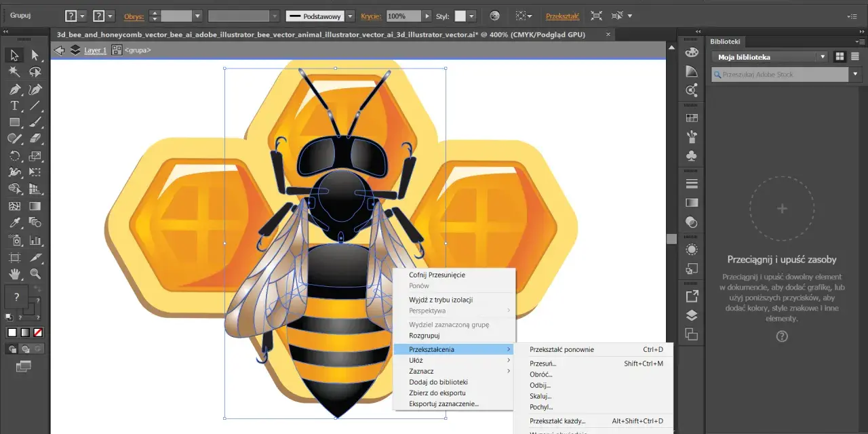
Task: Open the Ułóż submenu
Action: point(454,360)
